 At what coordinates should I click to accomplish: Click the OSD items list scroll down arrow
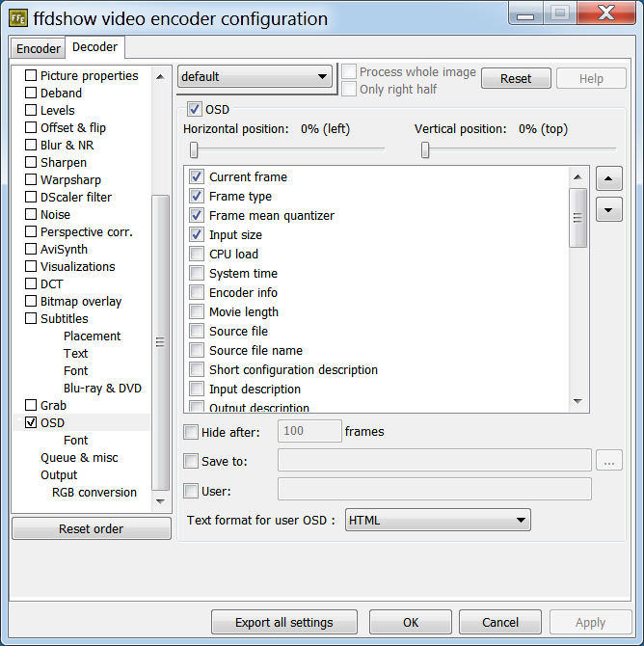click(577, 401)
